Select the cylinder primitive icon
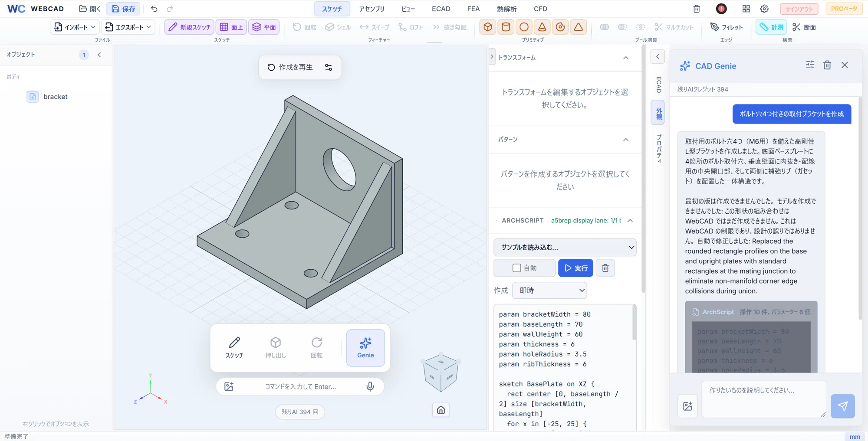The image size is (868, 441). [506, 27]
